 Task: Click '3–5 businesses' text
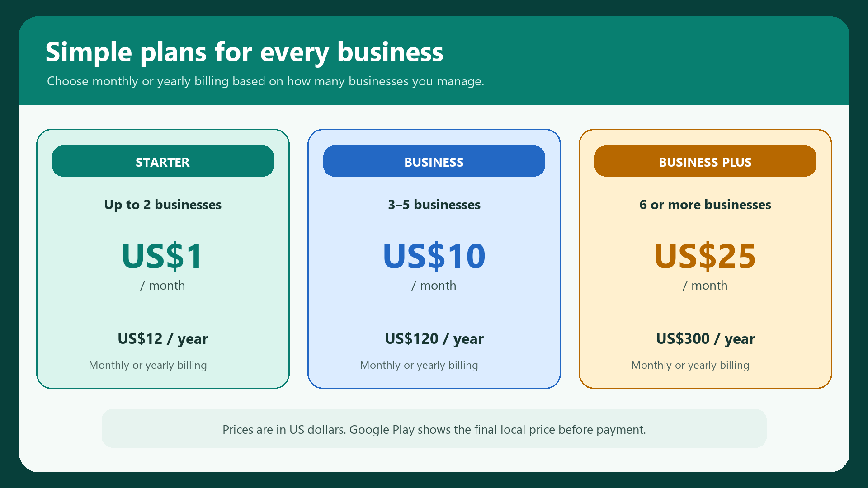[434, 205]
